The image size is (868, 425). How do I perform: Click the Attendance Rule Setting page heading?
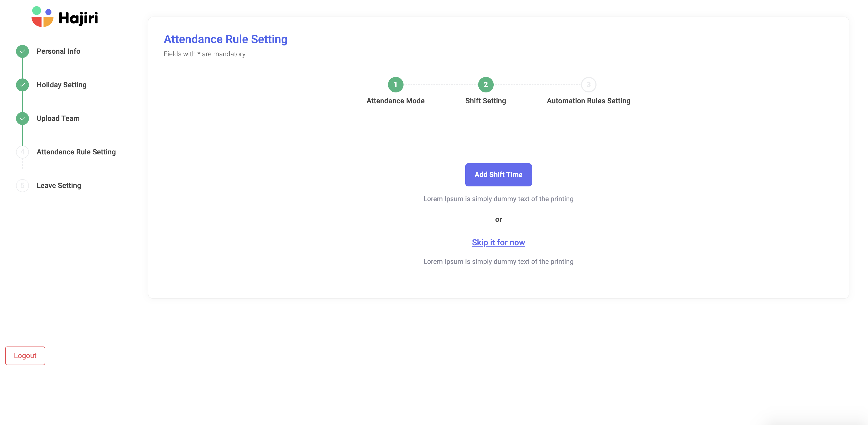pyautogui.click(x=226, y=40)
